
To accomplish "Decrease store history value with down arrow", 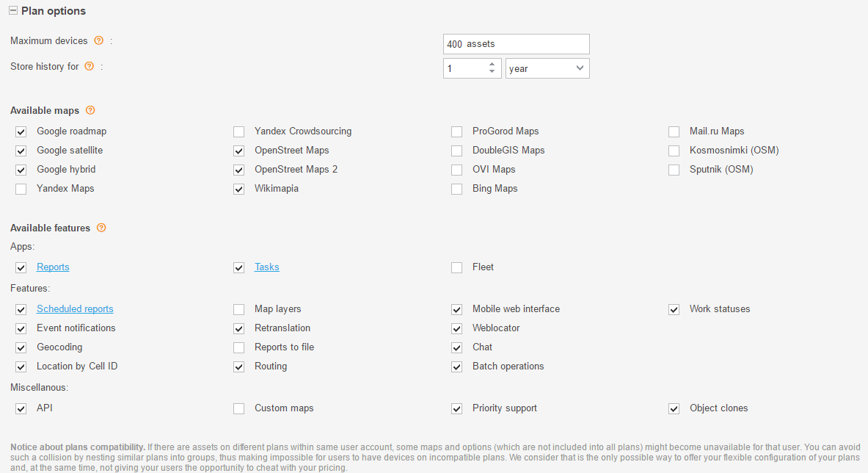I will click(x=492, y=72).
